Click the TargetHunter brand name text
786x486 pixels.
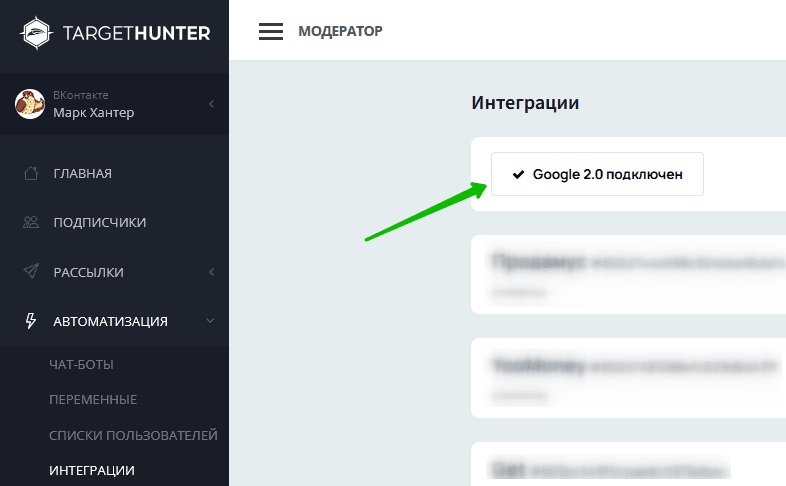coord(137,32)
